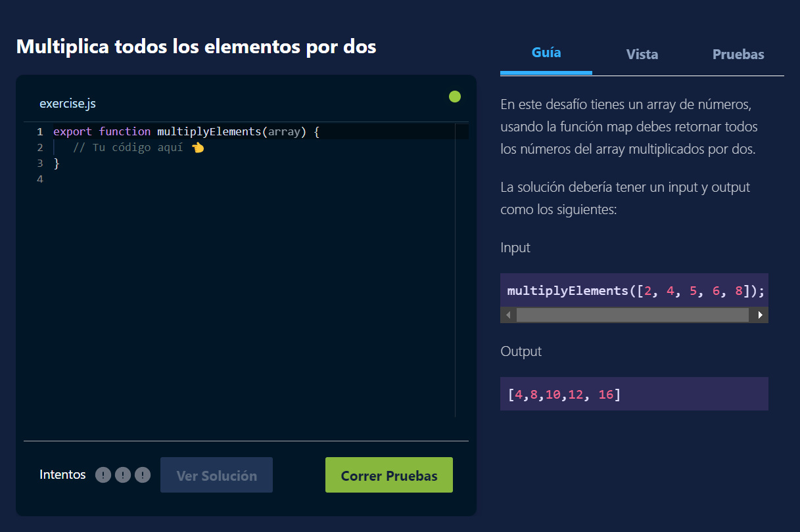This screenshot has width=800, height=532.
Task: Click the pointing hand emoji in comment
Action: [198, 148]
